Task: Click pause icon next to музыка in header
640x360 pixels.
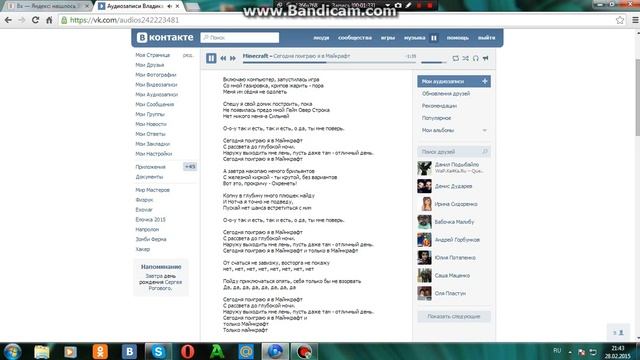Action: tap(433, 38)
